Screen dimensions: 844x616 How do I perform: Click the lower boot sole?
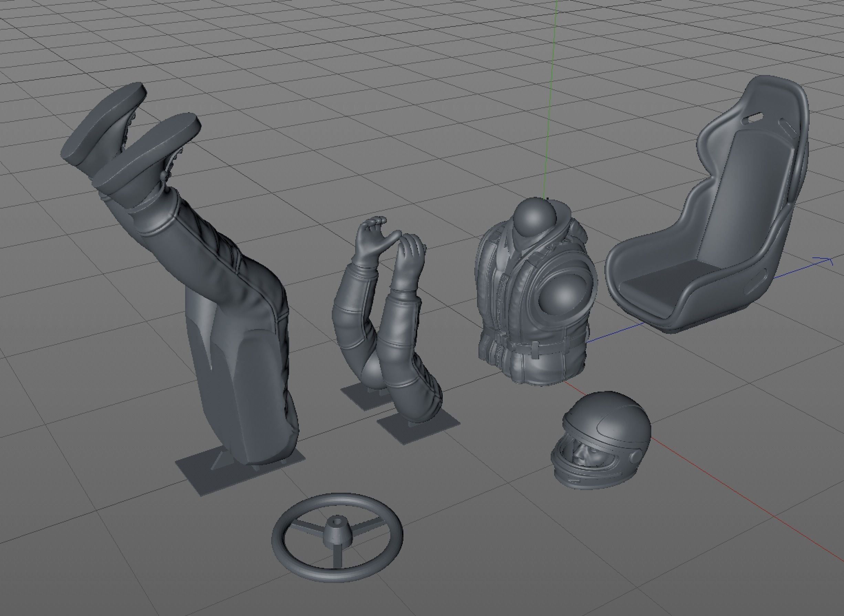(x=147, y=149)
